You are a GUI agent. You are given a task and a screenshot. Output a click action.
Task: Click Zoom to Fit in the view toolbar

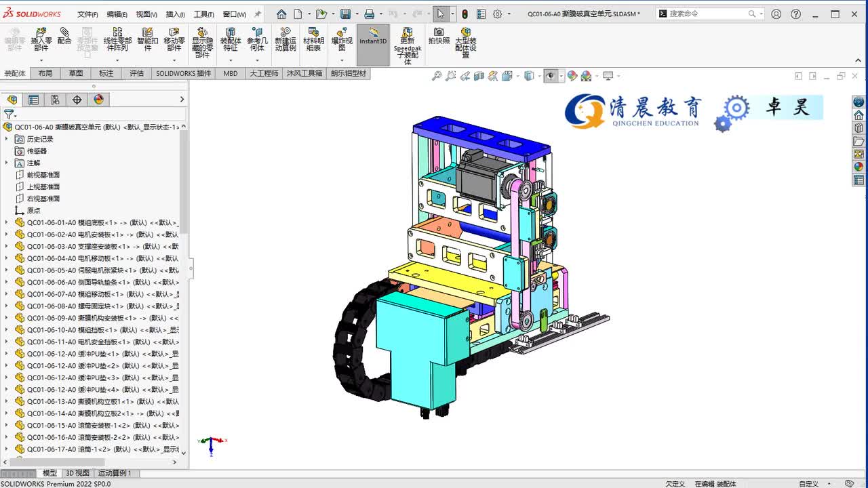437,76
